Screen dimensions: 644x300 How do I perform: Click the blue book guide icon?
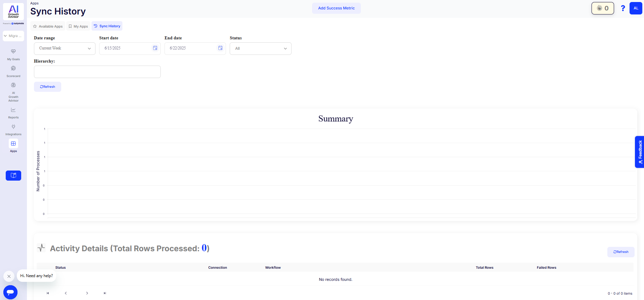[x=13, y=176]
